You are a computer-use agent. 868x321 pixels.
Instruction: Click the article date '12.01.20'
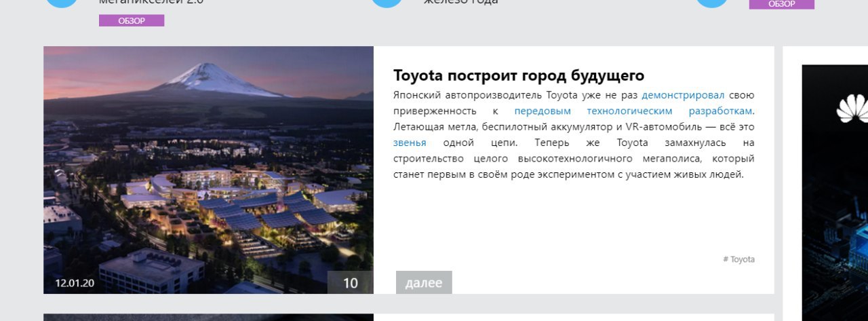(x=75, y=283)
